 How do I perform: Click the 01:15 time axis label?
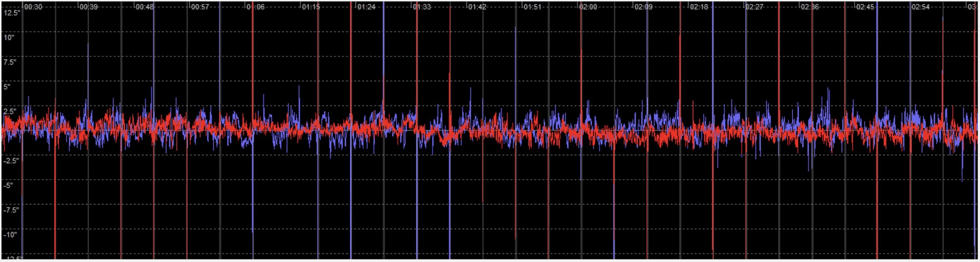(x=311, y=7)
